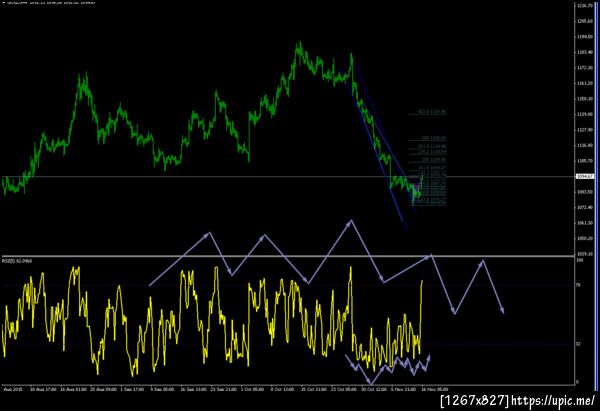Click the 1216.70 price axis label
Viewport: 600px width, 411px height.
[585, 6]
